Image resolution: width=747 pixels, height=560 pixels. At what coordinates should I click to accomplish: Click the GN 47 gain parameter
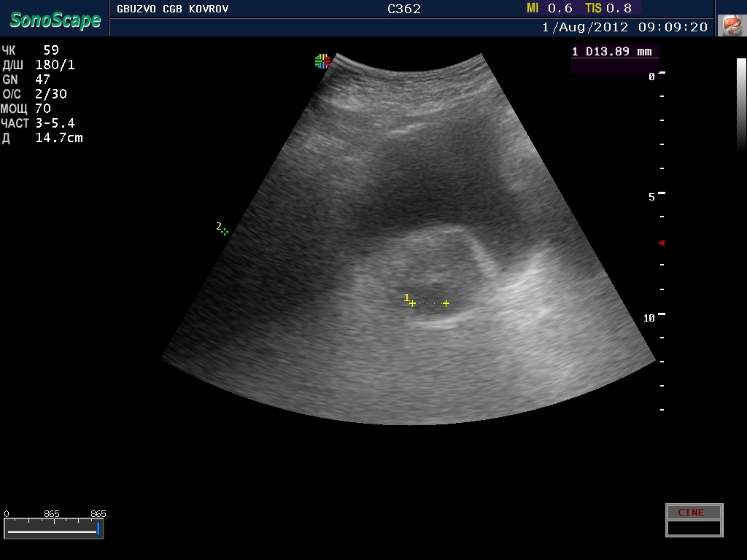(26, 79)
